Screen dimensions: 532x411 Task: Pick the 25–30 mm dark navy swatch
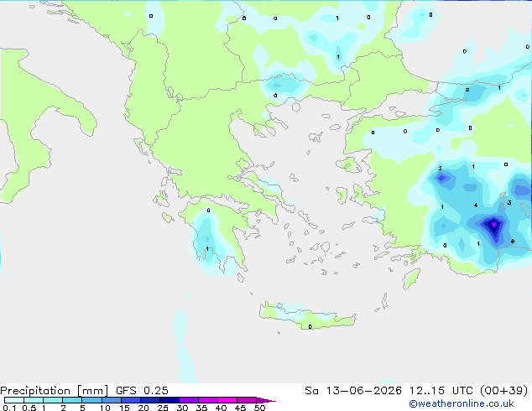169,400
